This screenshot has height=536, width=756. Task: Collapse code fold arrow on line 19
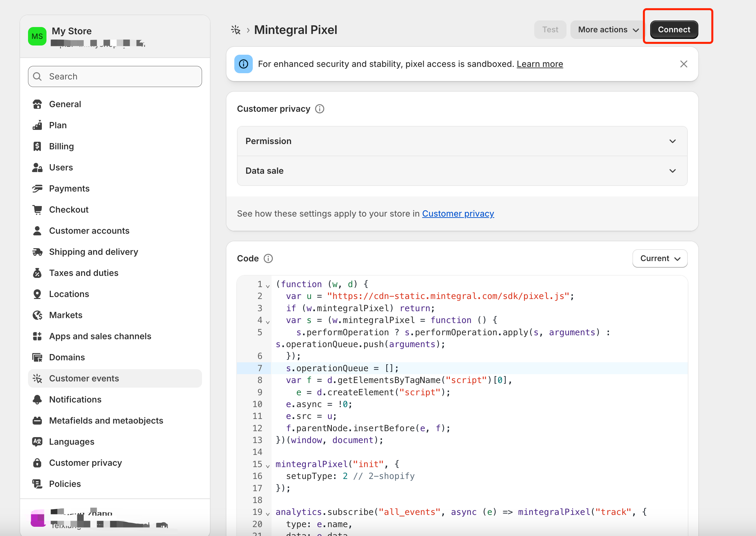[268, 514]
